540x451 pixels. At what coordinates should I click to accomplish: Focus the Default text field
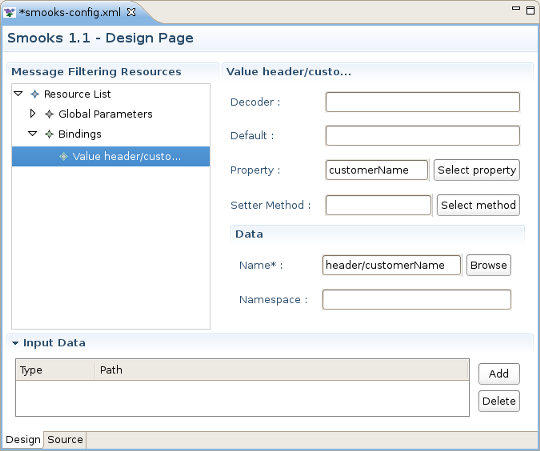point(423,136)
